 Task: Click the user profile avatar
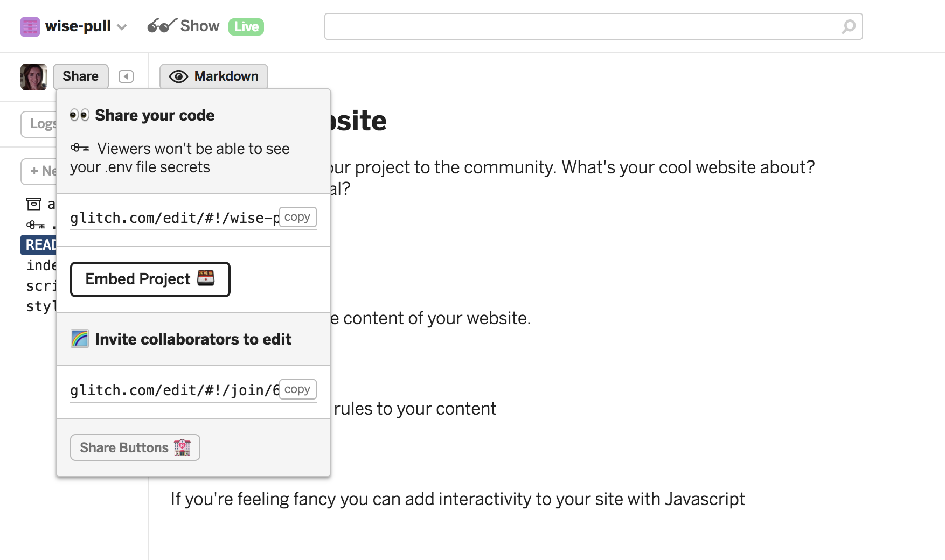click(x=33, y=76)
